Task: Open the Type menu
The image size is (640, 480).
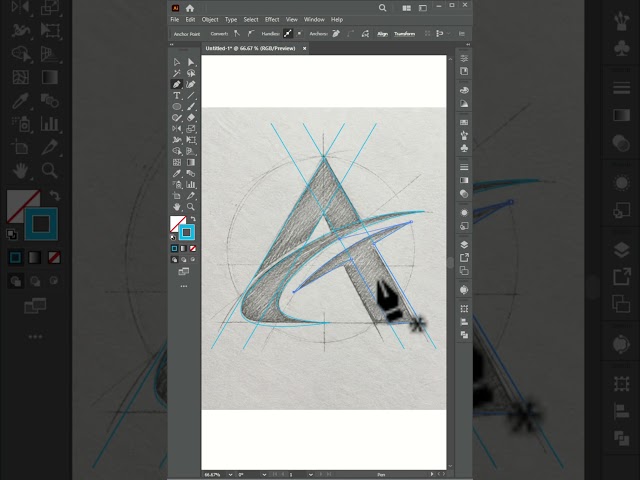Action: 231,20
